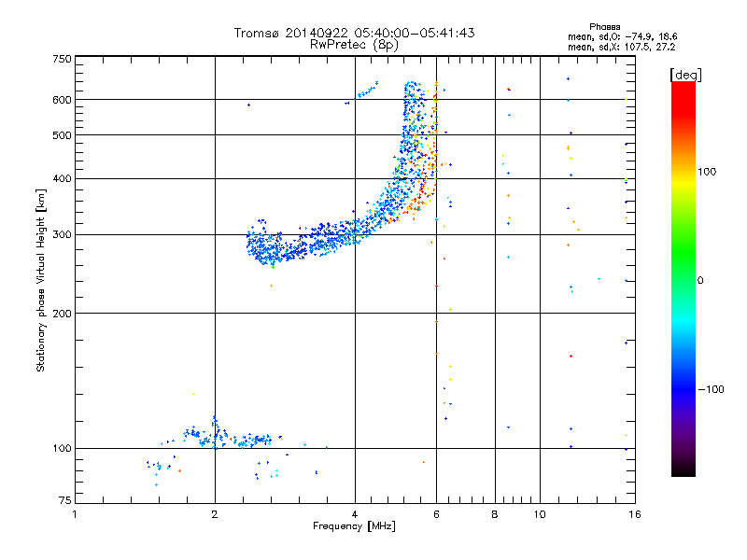Click the y-axis label "Stationary phase Virtual Height [km]"

tap(40, 280)
